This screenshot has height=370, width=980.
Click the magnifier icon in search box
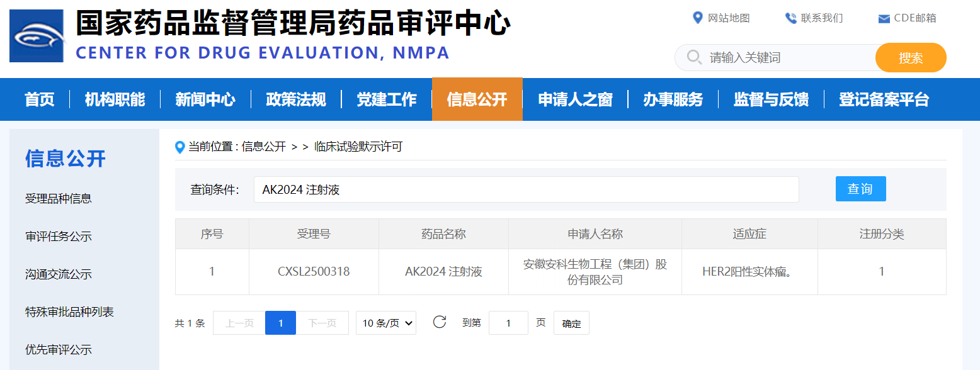694,58
